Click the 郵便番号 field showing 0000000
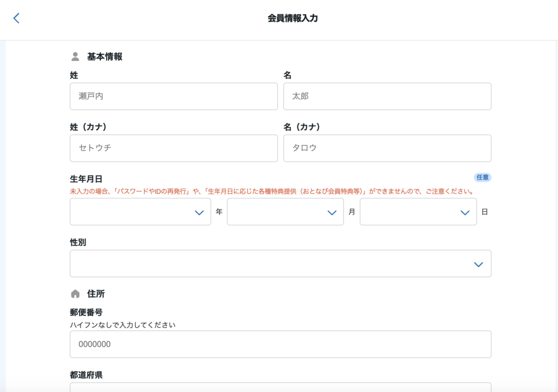Image resolution: width=558 pixels, height=392 pixels. pyautogui.click(x=280, y=344)
